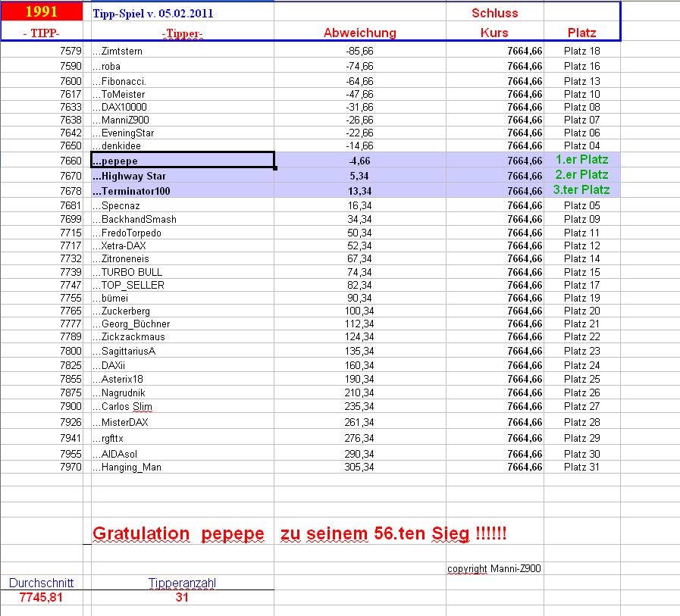Select the '...denkidee' cell

click(183, 146)
